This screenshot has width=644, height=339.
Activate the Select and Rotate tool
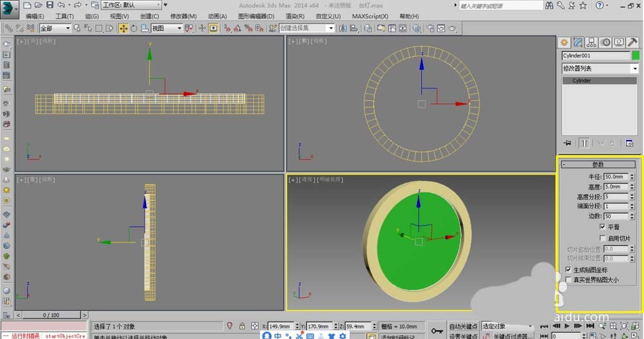(x=134, y=28)
